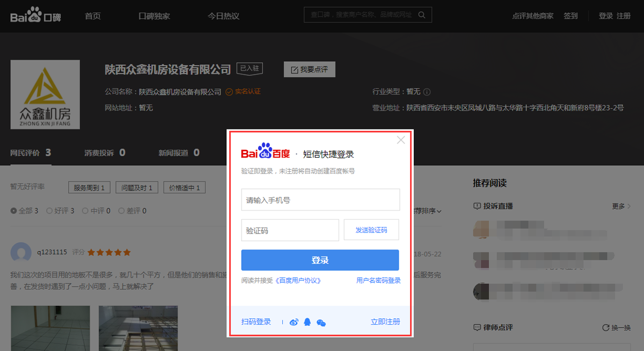Click the 发送验证码 button

click(x=371, y=230)
